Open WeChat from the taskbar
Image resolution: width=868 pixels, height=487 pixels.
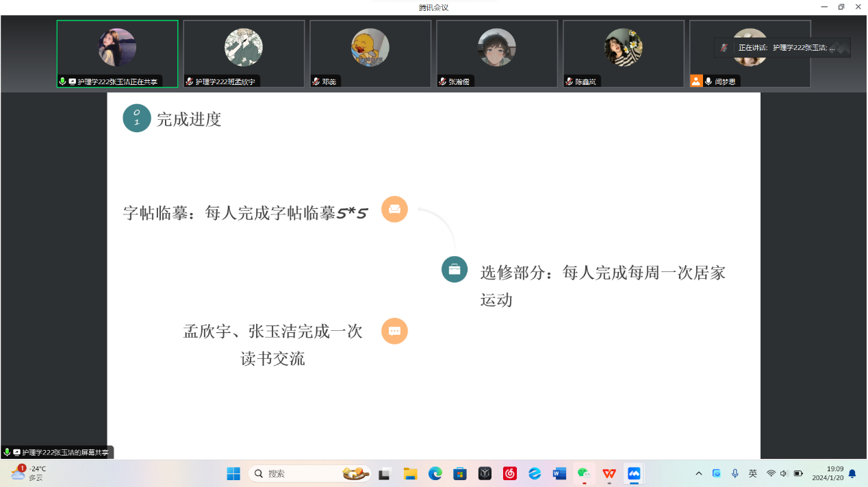click(x=583, y=473)
